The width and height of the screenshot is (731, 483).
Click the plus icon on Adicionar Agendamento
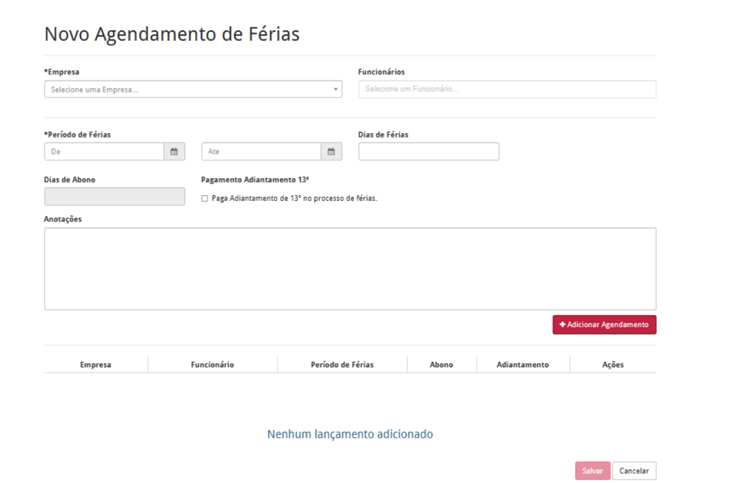563,325
